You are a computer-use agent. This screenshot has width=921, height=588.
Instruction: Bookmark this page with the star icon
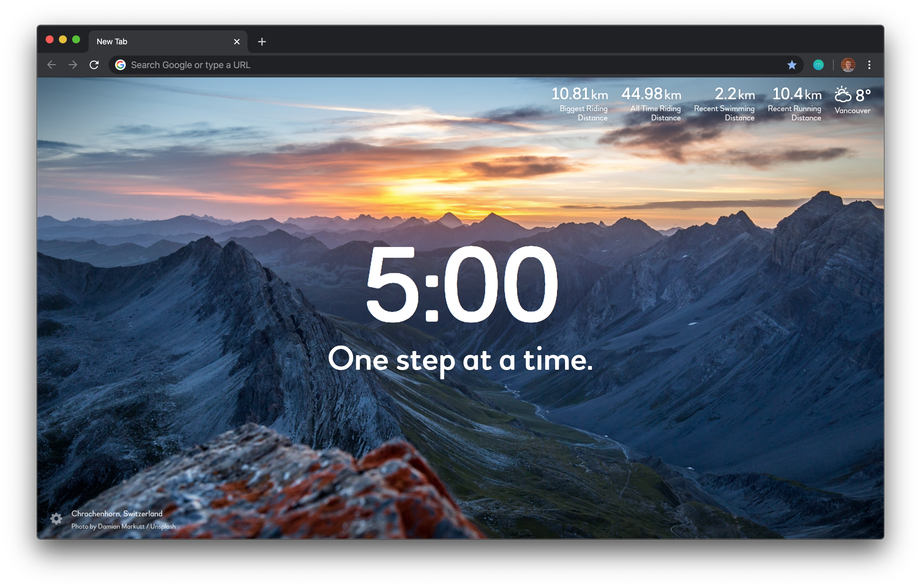(792, 65)
